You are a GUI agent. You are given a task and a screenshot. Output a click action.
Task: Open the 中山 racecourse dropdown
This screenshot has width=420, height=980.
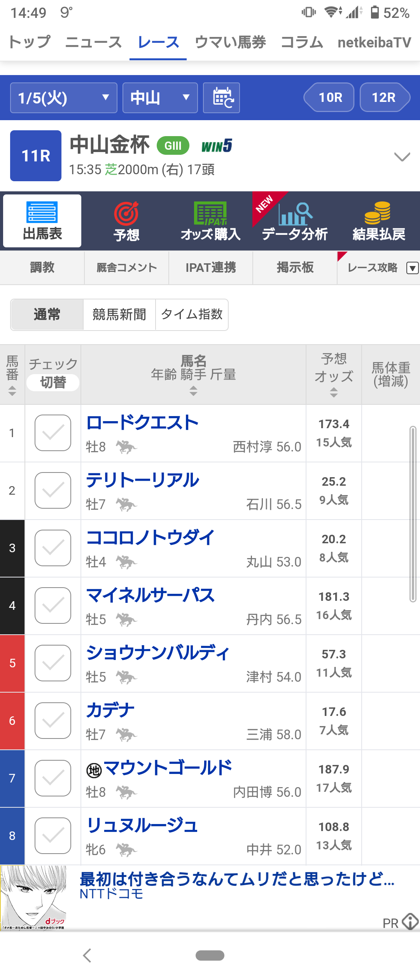[160, 98]
